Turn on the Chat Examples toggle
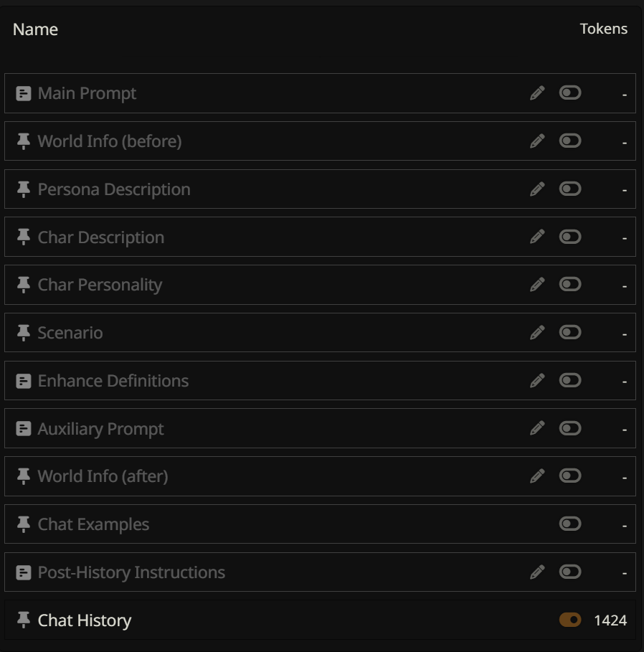This screenshot has height=652, width=644. click(x=570, y=524)
